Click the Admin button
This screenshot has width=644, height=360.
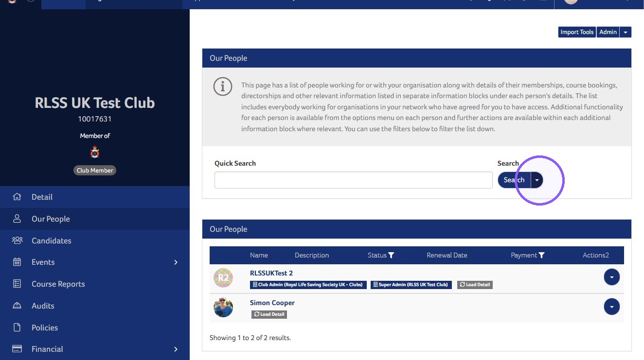coord(608,32)
